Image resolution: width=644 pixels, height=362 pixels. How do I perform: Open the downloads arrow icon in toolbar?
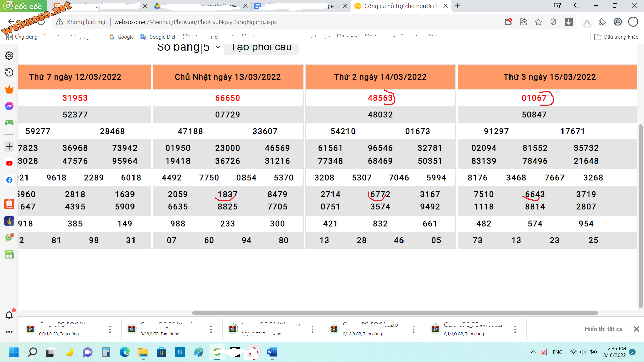(569, 22)
